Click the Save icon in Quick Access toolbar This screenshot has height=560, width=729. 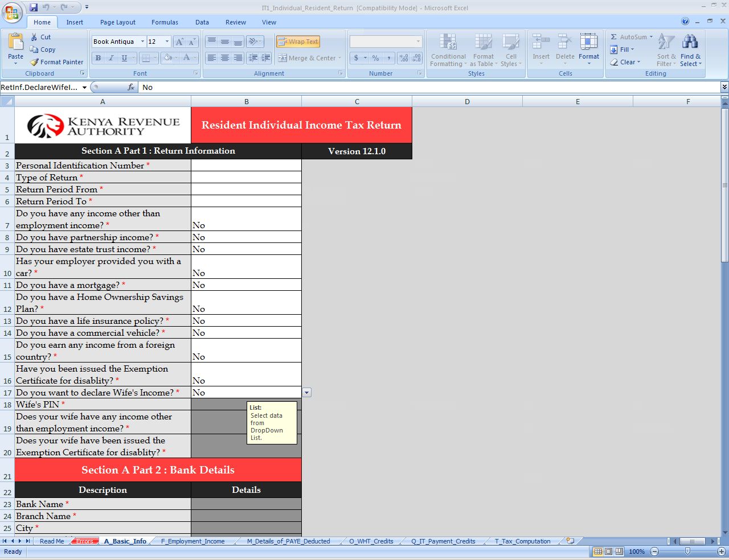click(34, 7)
